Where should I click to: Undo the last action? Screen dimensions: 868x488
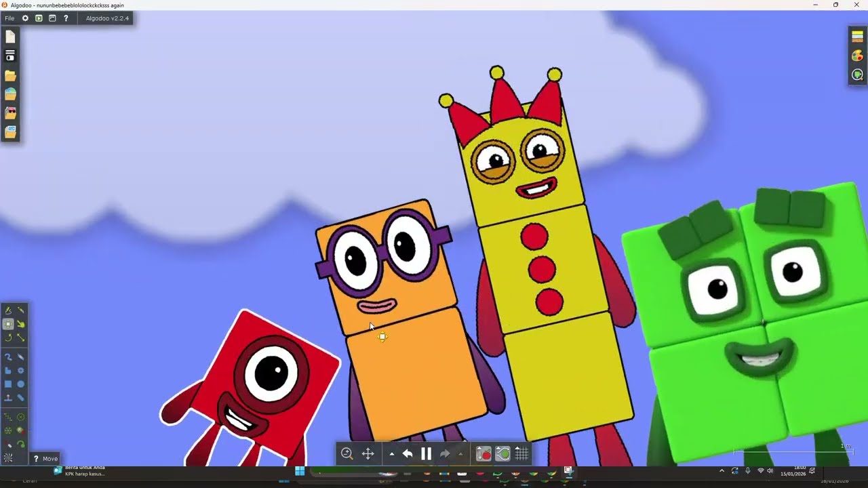coord(408,453)
